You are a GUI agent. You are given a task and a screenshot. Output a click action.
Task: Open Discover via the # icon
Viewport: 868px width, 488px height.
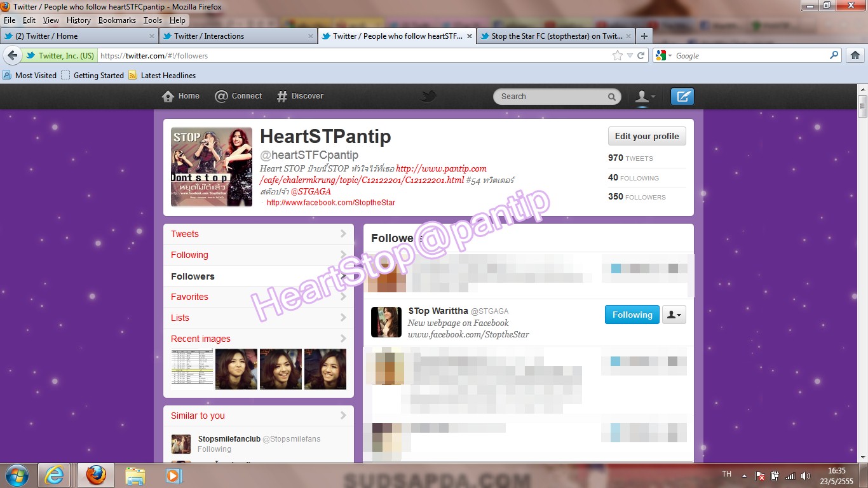[282, 96]
